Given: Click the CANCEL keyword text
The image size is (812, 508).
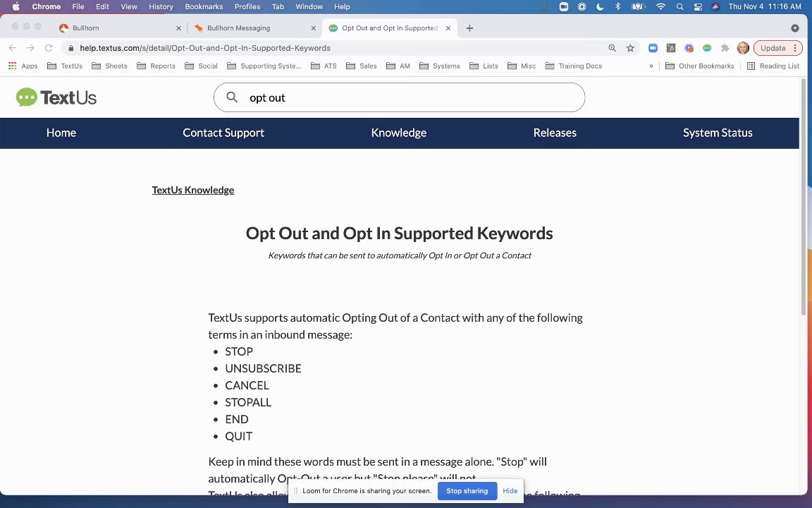Looking at the screenshot, I should point(247,385).
